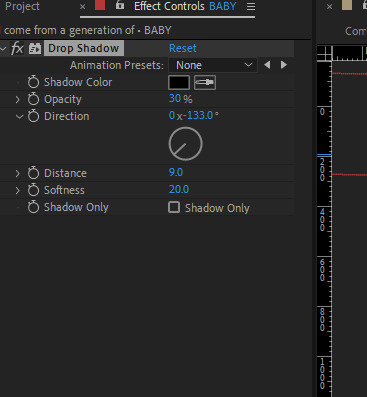The height and width of the screenshot is (397, 367).
Task: Select the Drop Shadow effect name
Action: [x=84, y=48]
